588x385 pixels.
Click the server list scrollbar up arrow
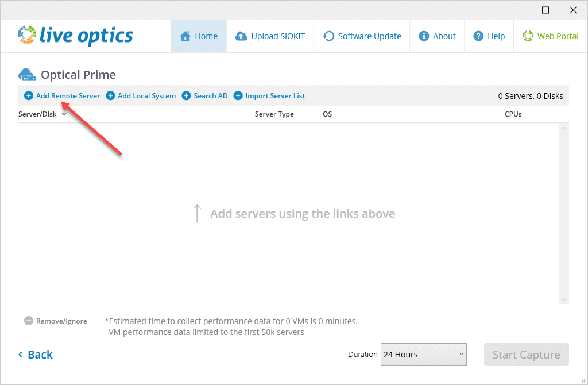point(564,128)
